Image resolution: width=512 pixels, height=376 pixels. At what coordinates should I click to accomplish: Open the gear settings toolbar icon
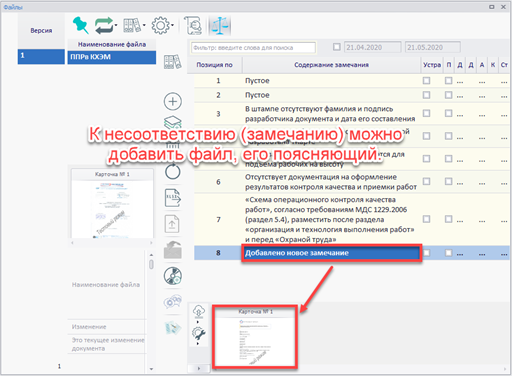point(161,25)
